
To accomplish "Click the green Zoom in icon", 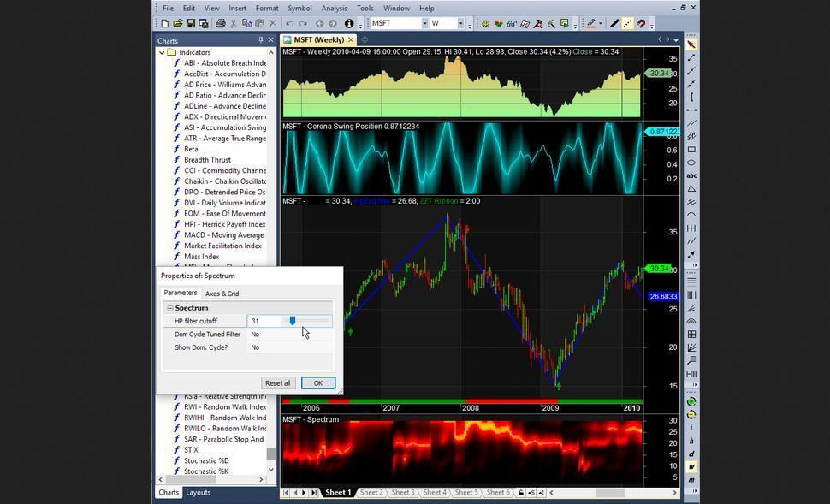I will (691, 402).
